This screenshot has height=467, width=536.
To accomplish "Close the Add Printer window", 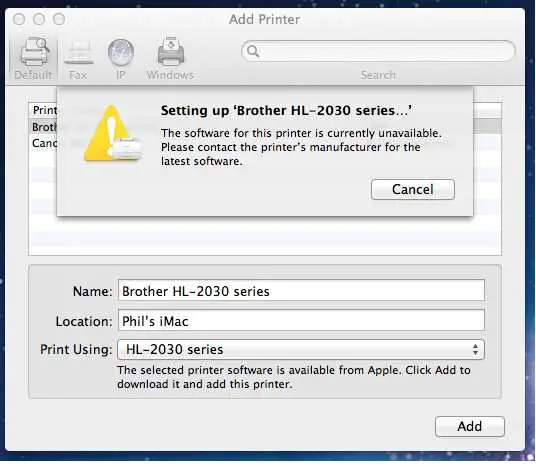I will 19,19.
